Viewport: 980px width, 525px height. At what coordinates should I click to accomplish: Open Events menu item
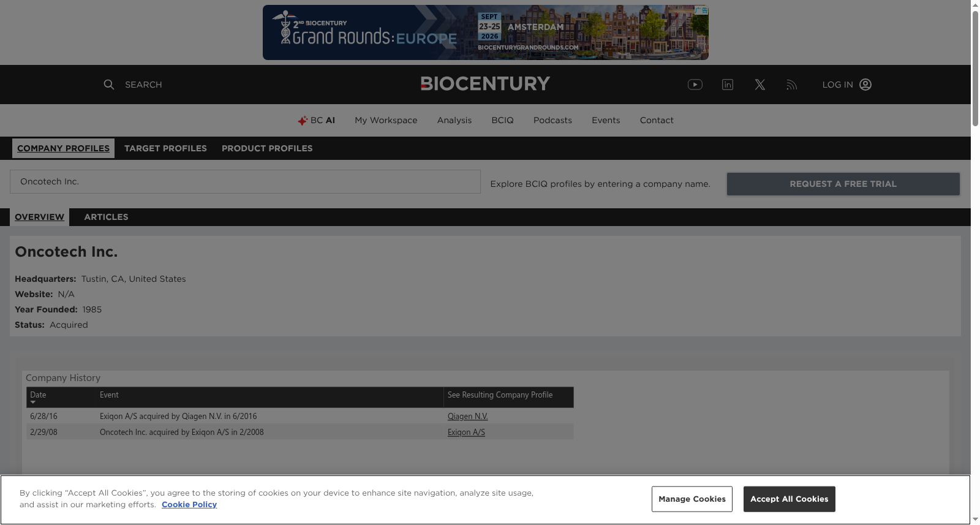[606, 120]
